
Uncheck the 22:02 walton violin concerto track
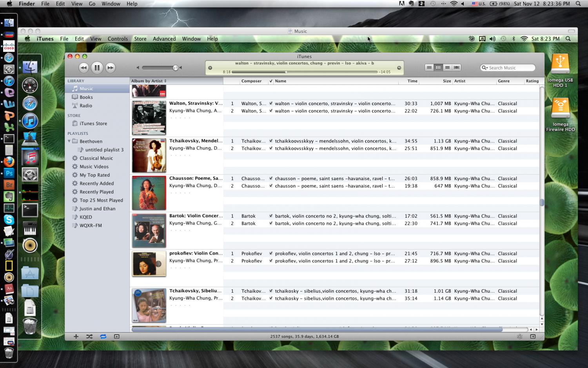[x=271, y=111]
